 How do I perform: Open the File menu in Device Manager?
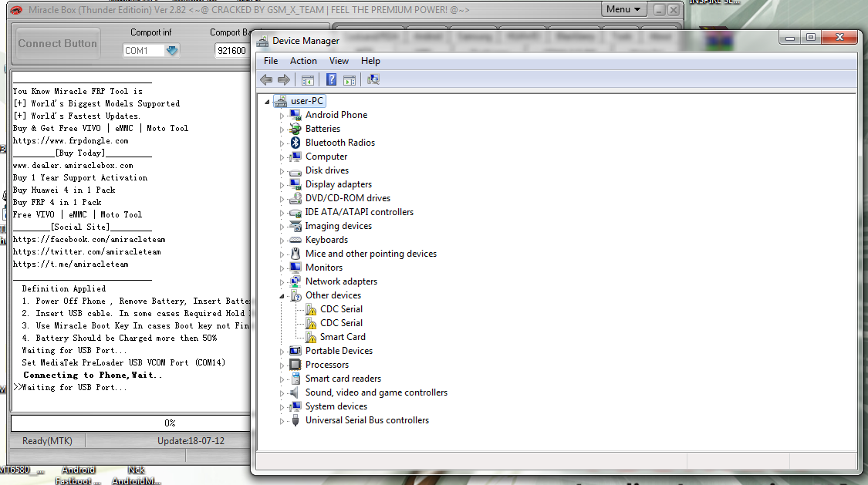tap(271, 61)
